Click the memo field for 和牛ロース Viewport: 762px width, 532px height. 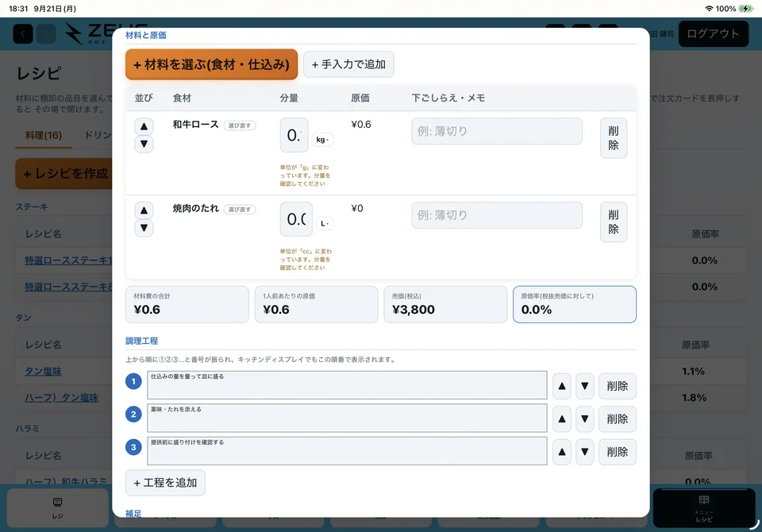click(x=497, y=131)
